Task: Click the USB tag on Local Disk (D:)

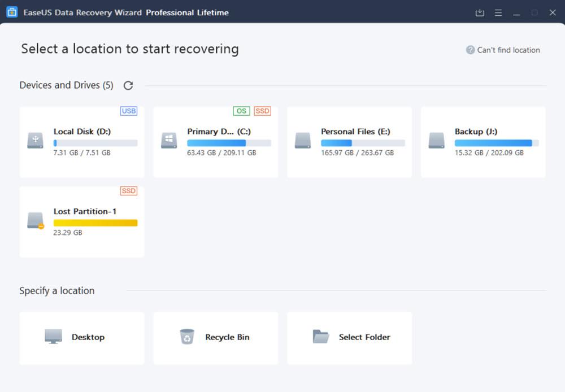Action: click(129, 111)
